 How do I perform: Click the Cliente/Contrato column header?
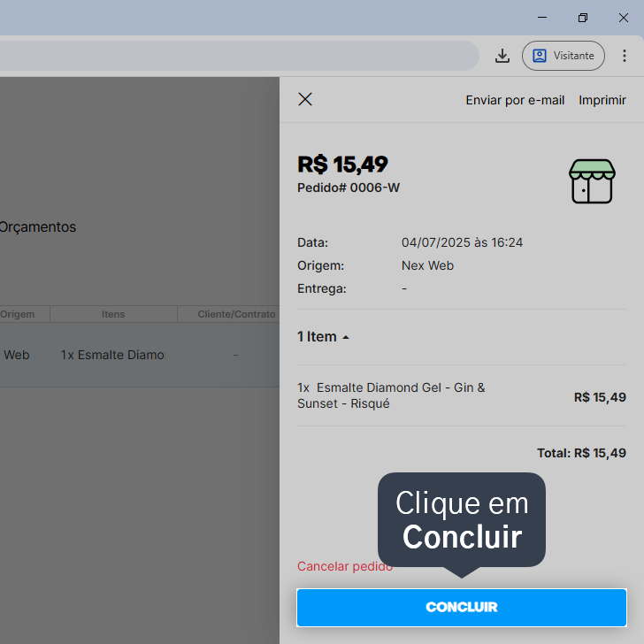(x=235, y=314)
